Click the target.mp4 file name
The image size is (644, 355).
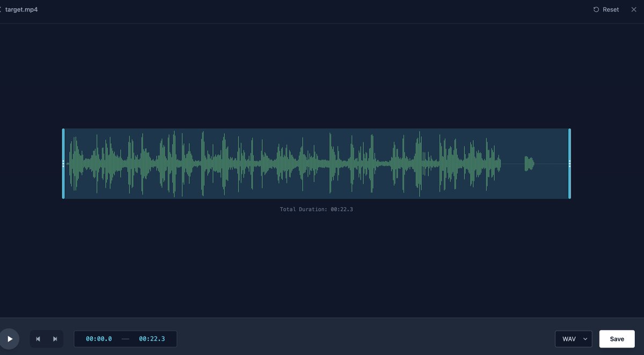tap(21, 10)
